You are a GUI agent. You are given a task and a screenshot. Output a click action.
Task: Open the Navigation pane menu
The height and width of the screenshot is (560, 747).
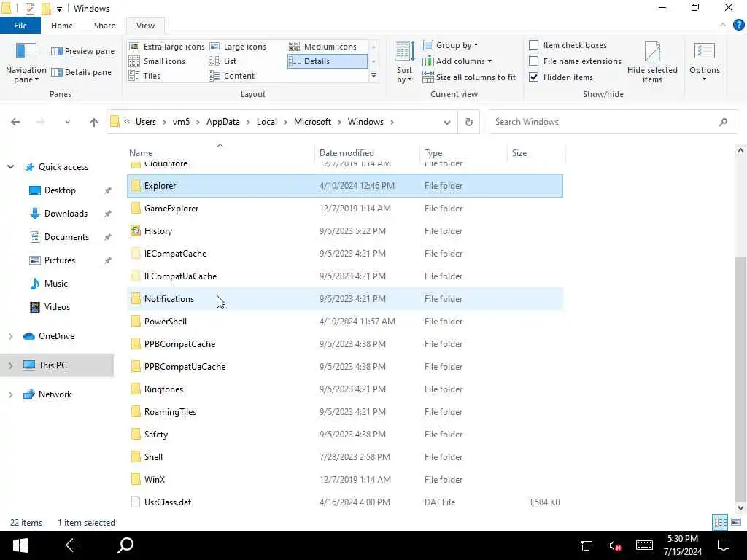[26, 63]
